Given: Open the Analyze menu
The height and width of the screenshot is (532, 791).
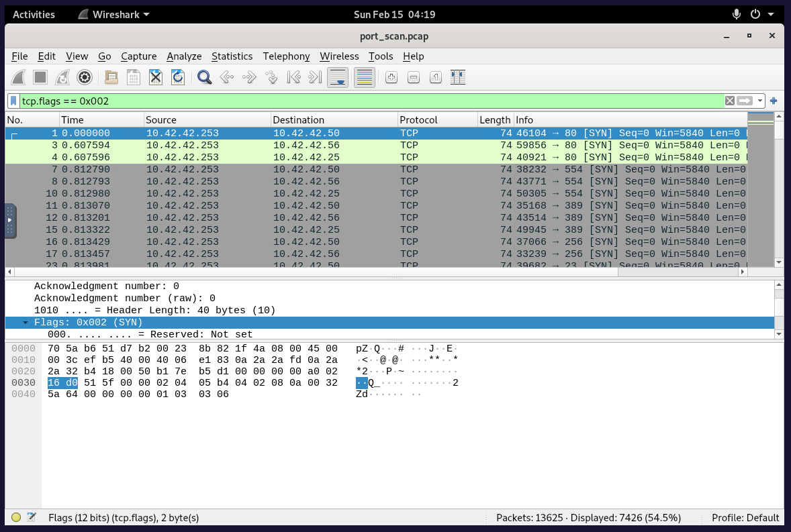Looking at the screenshot, I should point(184,56).
